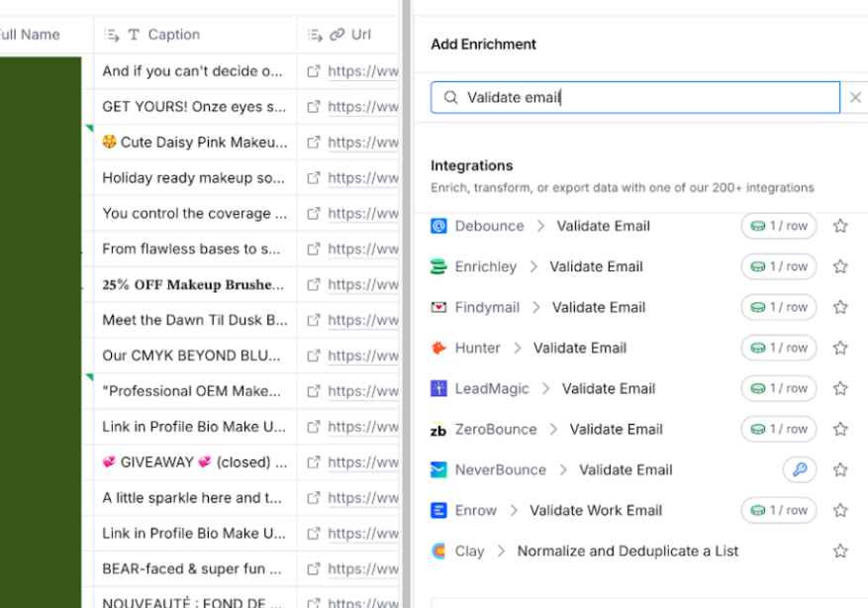This screenshot has width=868, height=608.
Task: Open link icon in 'And if you can't decide' row
Action: point(314,71)
